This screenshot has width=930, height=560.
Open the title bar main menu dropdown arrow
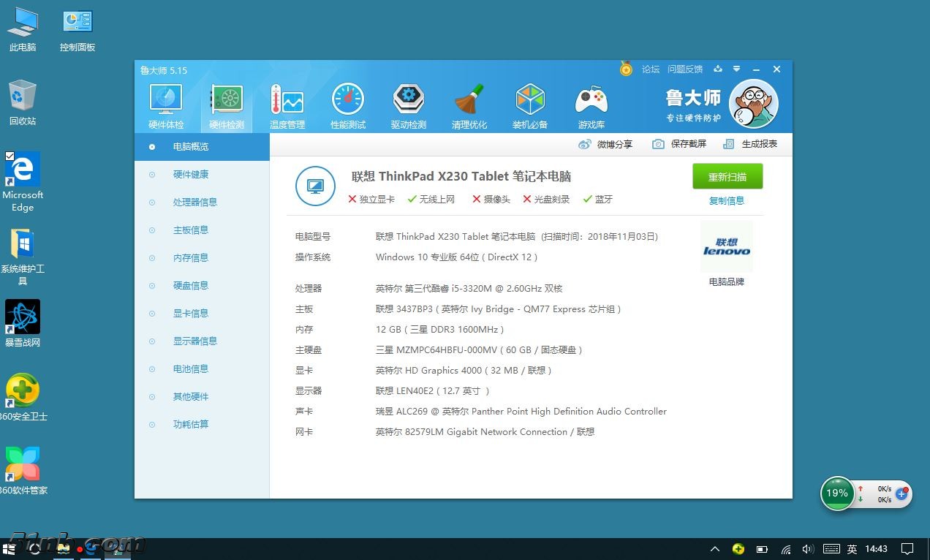click(x=736, y=69)
